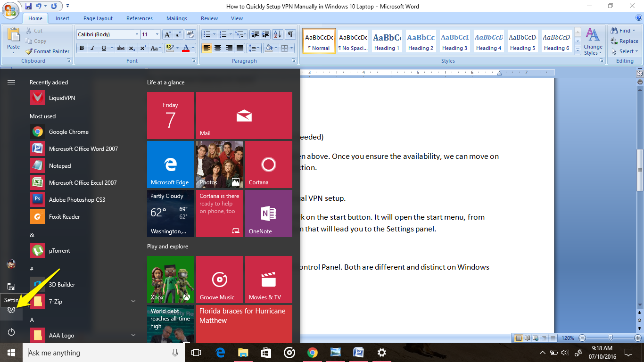Apply the Heading 1 style

click(x=387, y=41)
